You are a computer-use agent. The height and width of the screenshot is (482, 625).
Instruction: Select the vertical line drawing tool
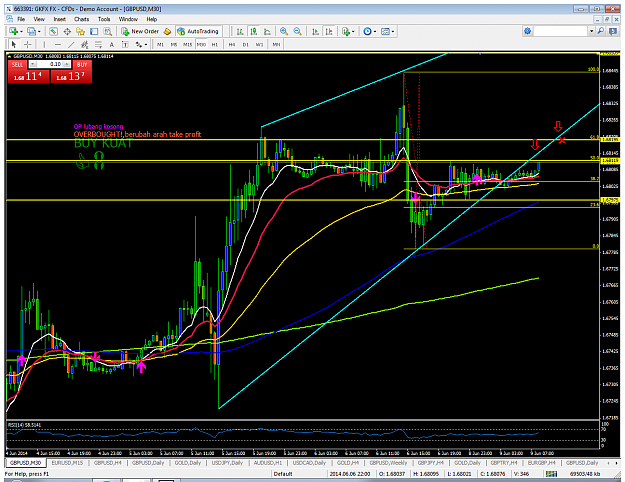44,45
